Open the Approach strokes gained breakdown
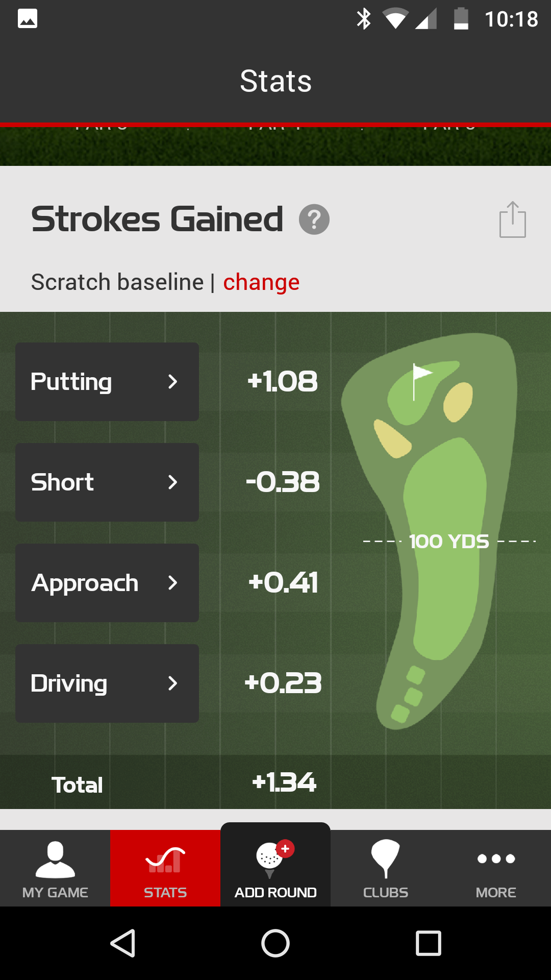Screen dimensions: 551x980 107,583
